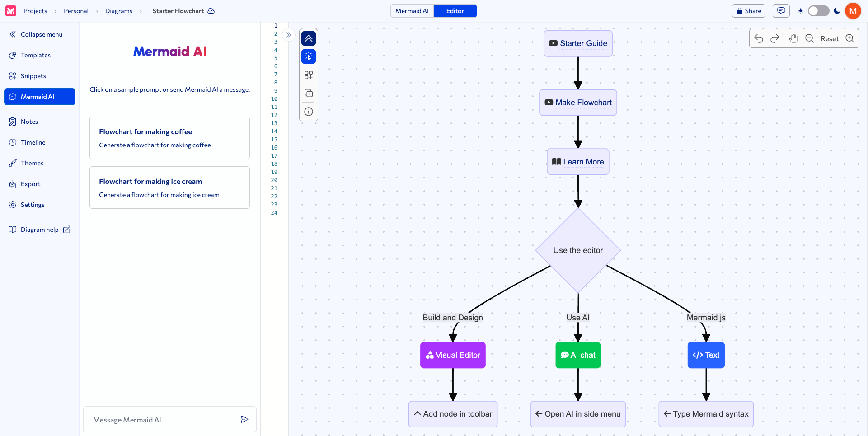
Task: Redo the last change
Action: point(774,38)
